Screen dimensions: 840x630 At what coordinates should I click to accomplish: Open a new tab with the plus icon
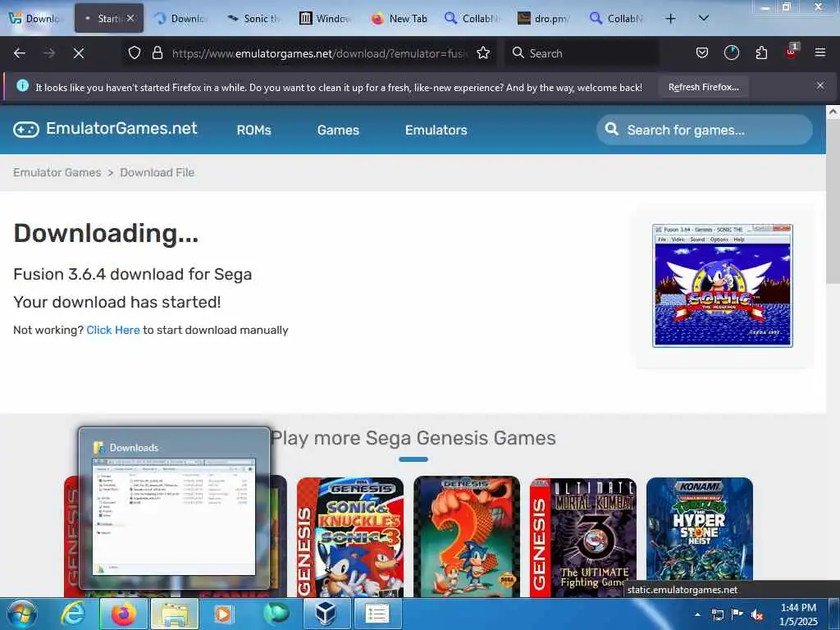(x=670, y=19)
